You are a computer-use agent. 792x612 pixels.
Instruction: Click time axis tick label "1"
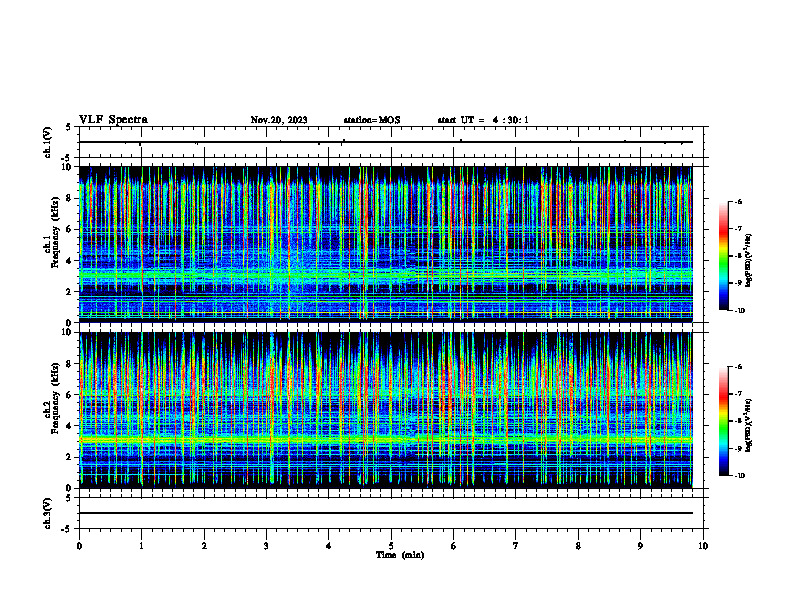coord(141,546)
